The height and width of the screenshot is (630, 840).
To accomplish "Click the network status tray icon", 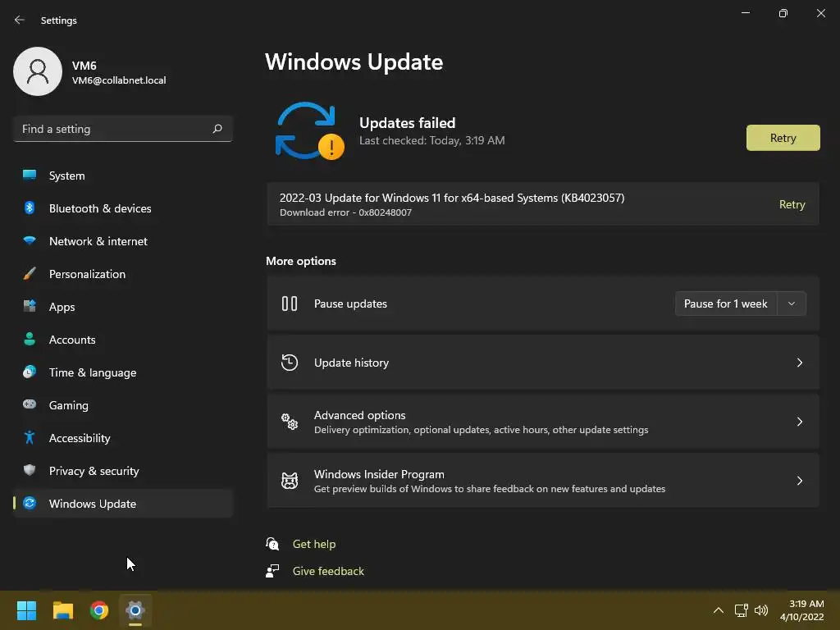I will [x=741, y=610].
